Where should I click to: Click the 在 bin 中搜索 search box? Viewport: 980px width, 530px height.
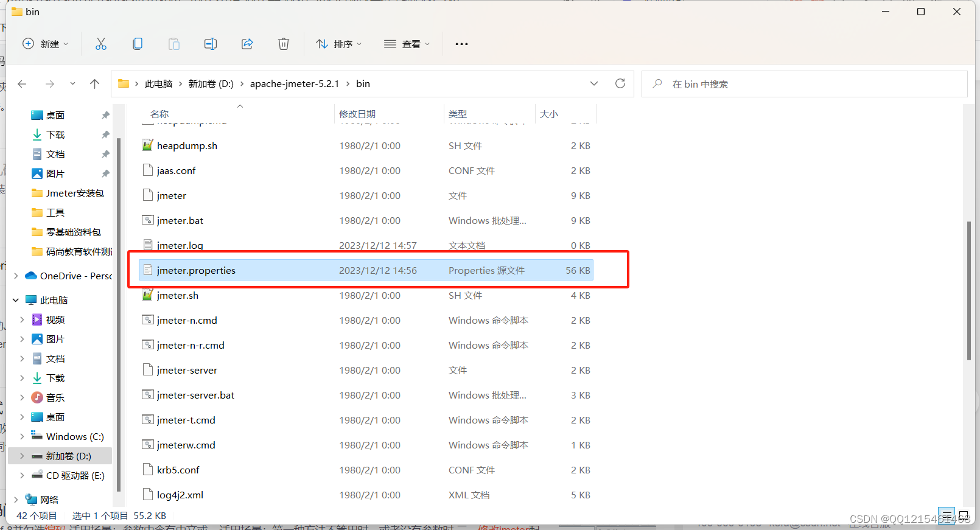pyautogui.click(x=805, y=84)
